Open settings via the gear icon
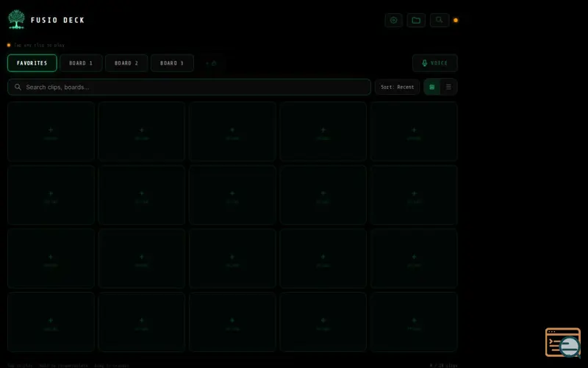588x368 pixels. pos(393,21)
